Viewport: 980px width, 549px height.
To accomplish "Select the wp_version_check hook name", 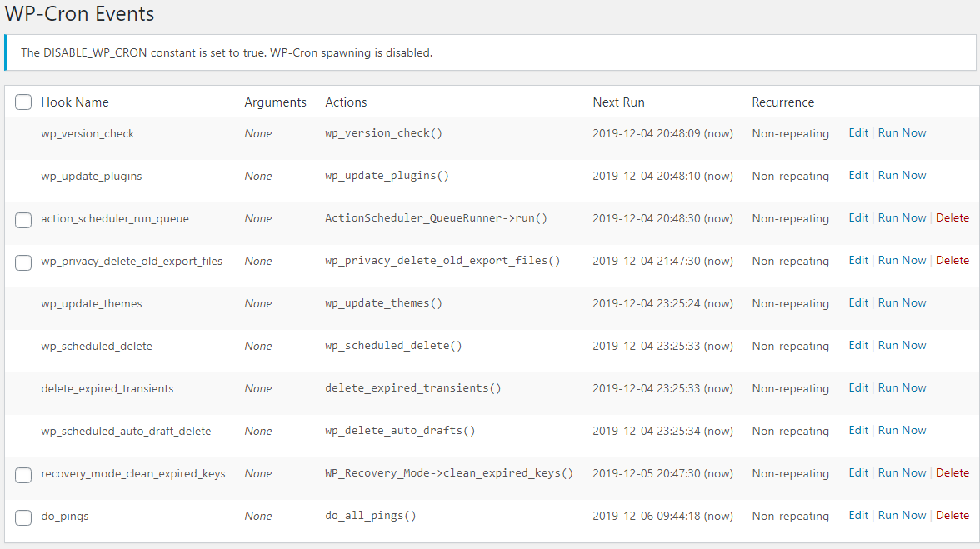I will [87, 133].
